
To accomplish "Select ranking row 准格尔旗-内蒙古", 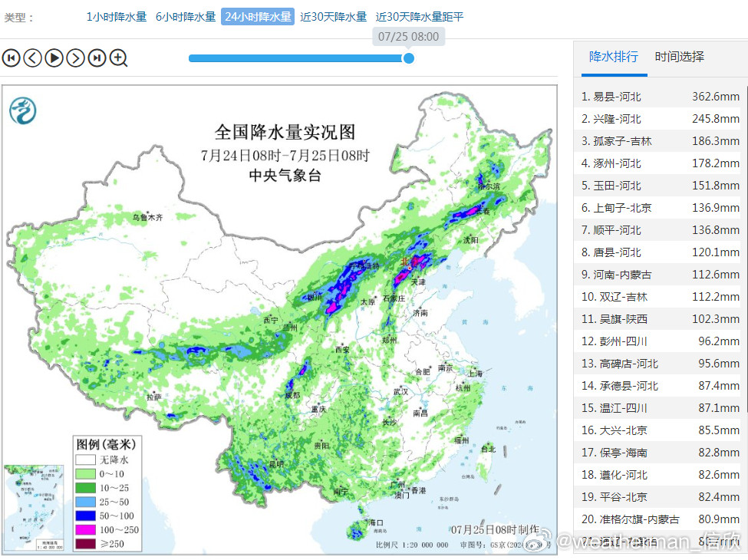I will [x=658, y=519].
